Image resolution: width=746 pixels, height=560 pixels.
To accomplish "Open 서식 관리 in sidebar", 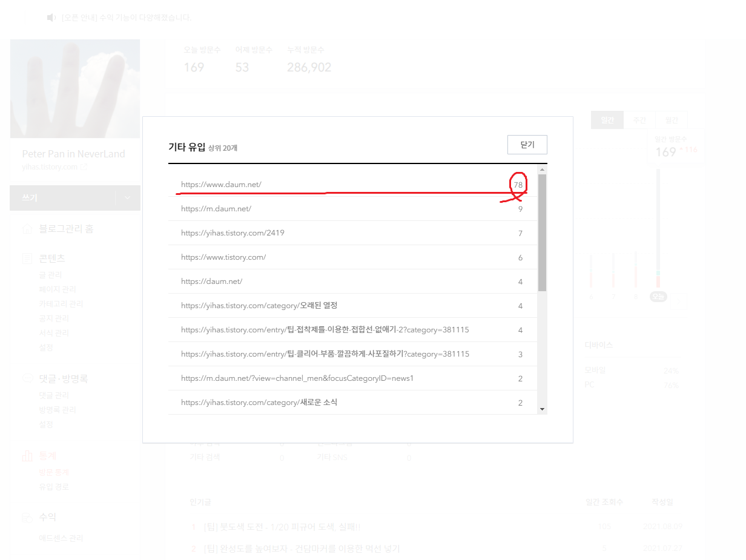I will click(x=54, y=333).
